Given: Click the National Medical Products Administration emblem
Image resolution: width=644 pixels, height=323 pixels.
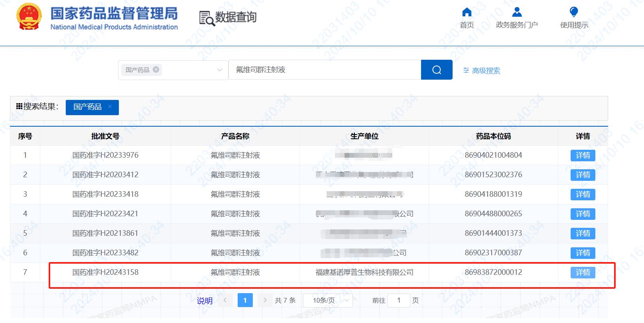Looking at the screenshot, I should (29, 17).
